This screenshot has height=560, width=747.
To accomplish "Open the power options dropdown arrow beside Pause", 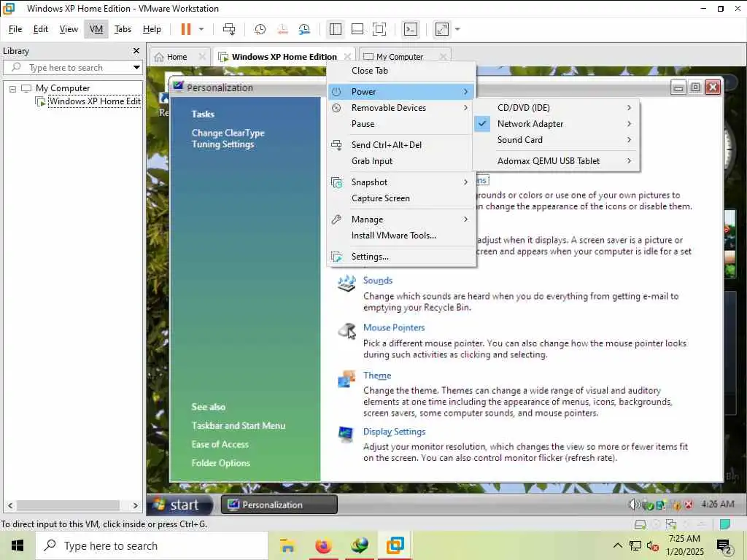I will pos(201,29).
